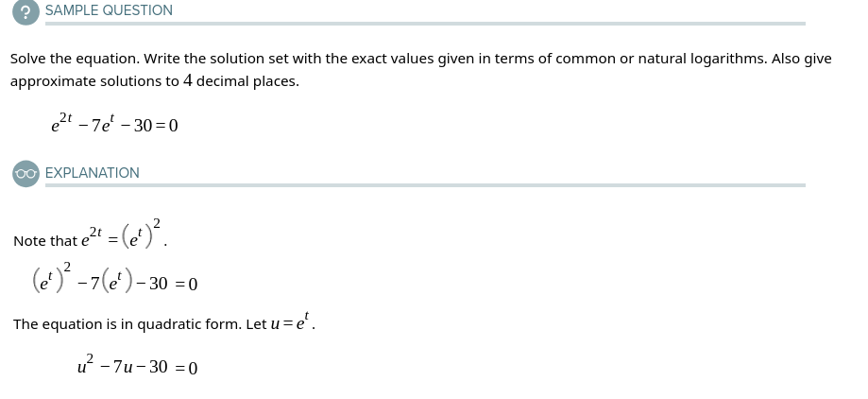
Task: Click 'approximate solutions to' on the second instruction line
Action: (x=94, y=81)
